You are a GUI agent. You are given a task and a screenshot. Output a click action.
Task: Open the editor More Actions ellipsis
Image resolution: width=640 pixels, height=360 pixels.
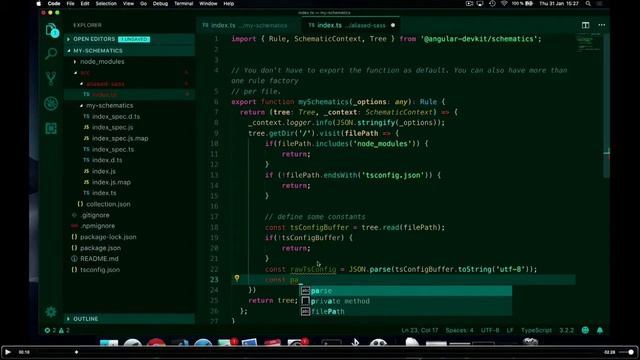point(602,25)
